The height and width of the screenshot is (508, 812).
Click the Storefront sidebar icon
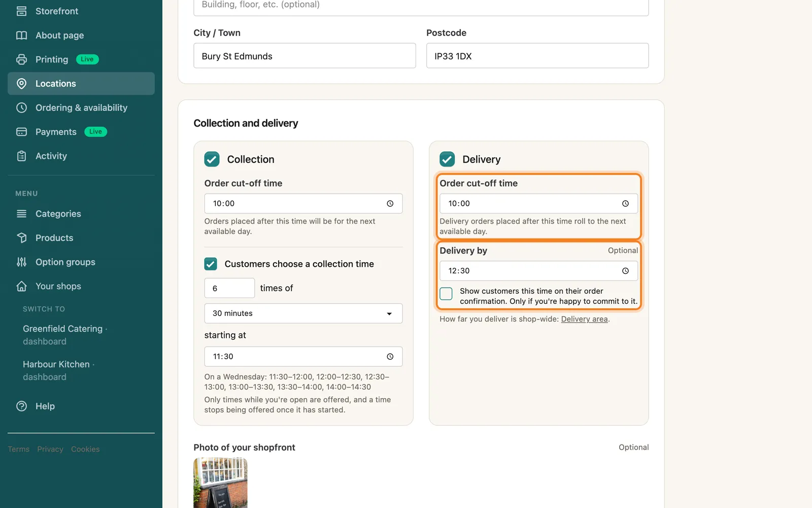21,11
